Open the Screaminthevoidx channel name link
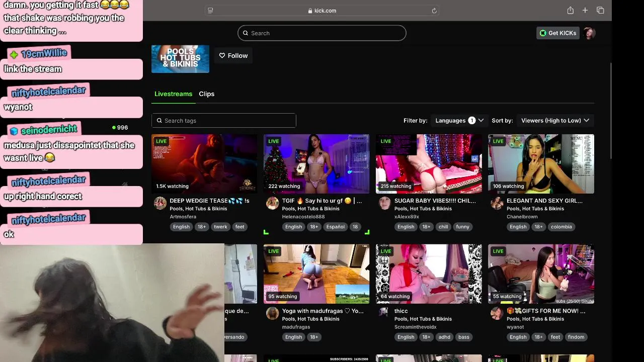644x362 pixels. coord(416,327)
